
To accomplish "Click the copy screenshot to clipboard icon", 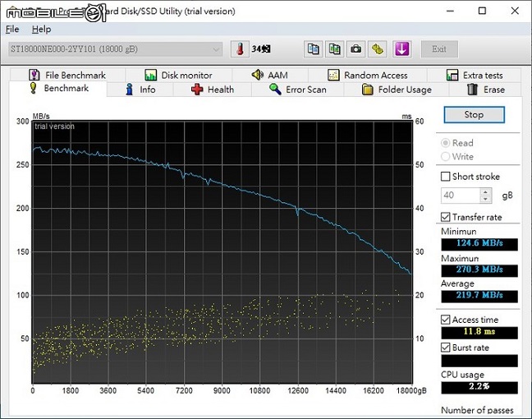I will tap(334, 49).
